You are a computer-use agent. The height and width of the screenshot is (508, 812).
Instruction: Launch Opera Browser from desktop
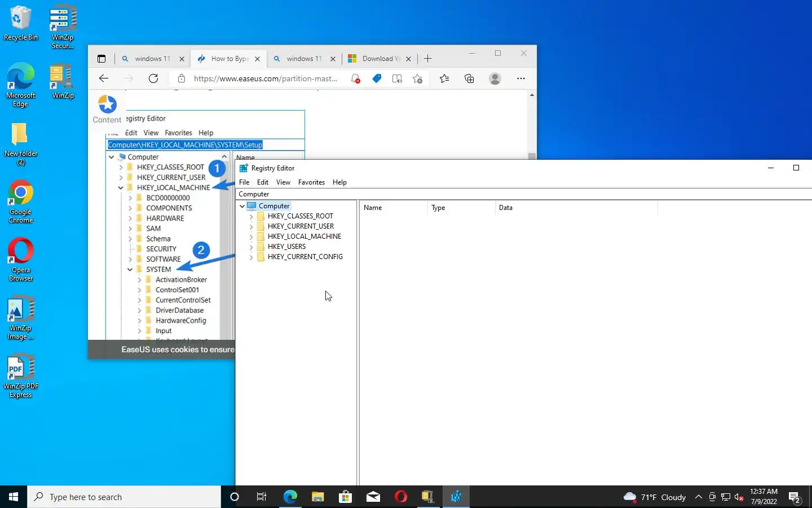(x=21, y=260)
